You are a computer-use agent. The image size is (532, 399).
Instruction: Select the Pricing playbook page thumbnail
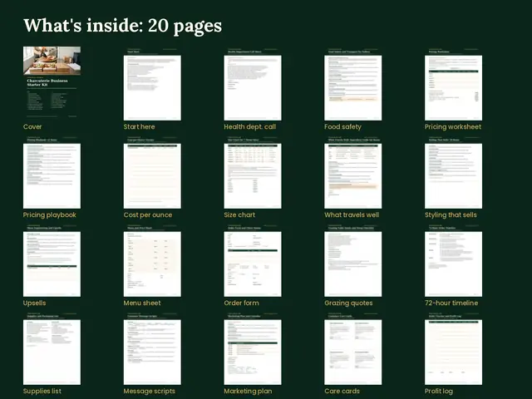pyautogui.click(x=52, y=172)
